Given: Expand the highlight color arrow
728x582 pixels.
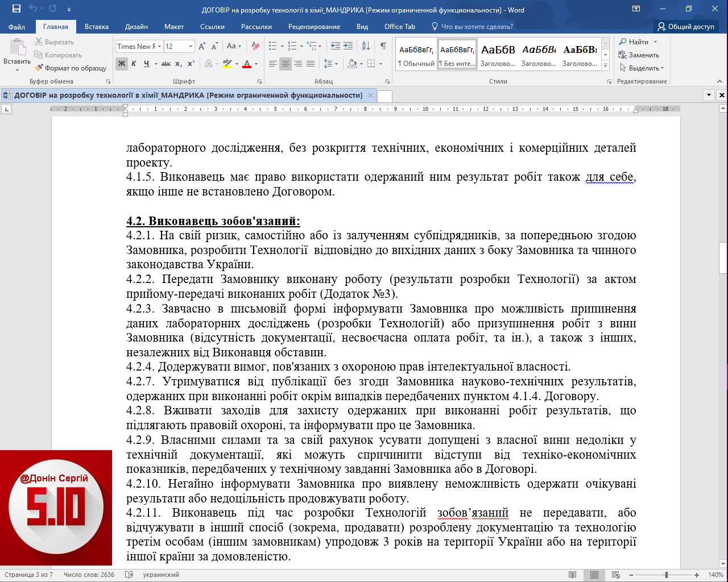Looking at the screenshot, I should point(237,64).
